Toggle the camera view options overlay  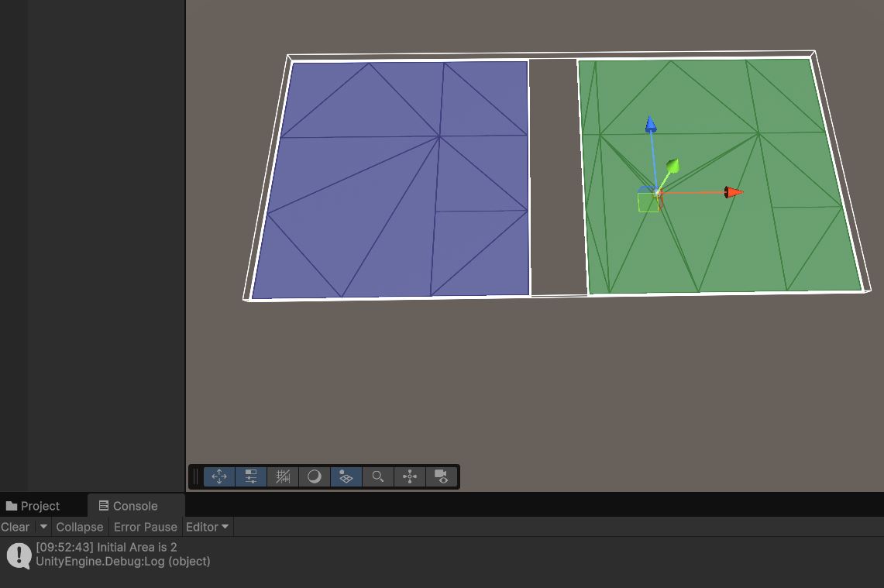point(441,477)
